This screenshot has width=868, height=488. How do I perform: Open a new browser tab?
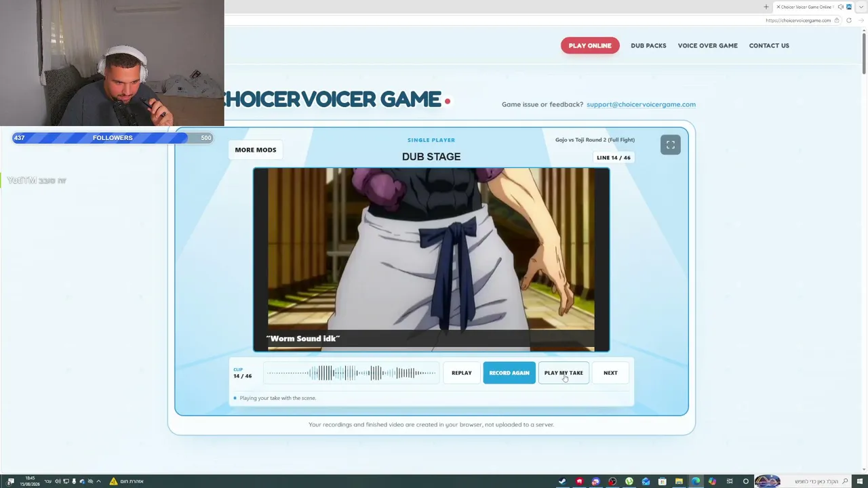[x=766, y=7]
